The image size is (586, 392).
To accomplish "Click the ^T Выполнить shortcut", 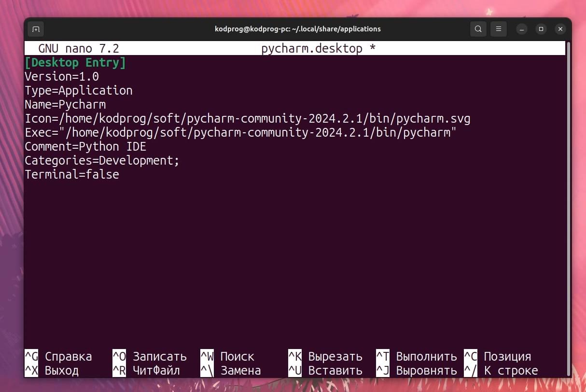I will 417,357.
